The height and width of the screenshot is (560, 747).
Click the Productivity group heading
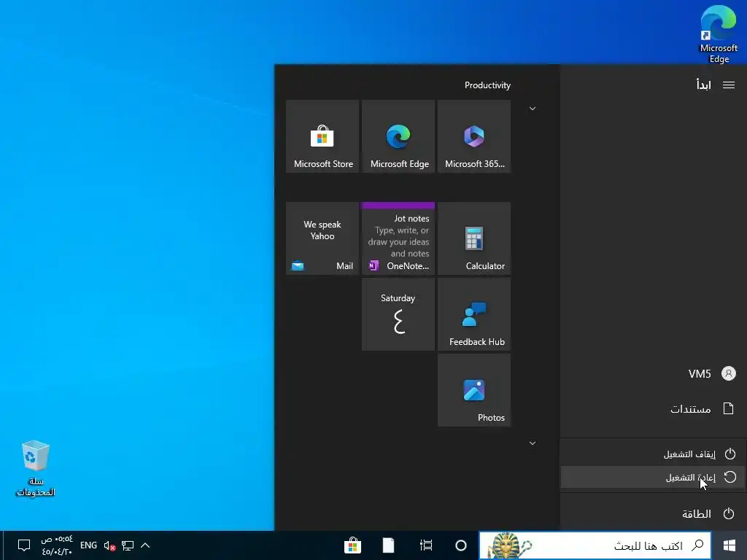click(x=487, y=85)
